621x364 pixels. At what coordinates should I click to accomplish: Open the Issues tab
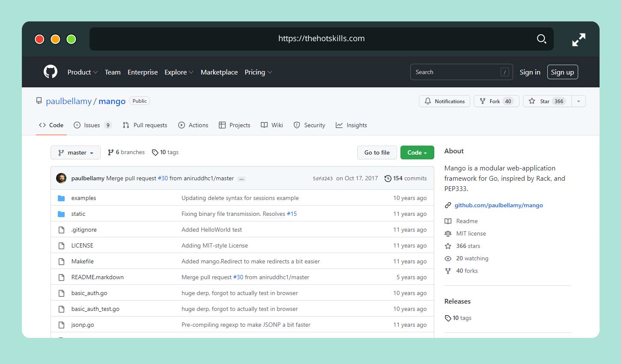pos(93,125)
